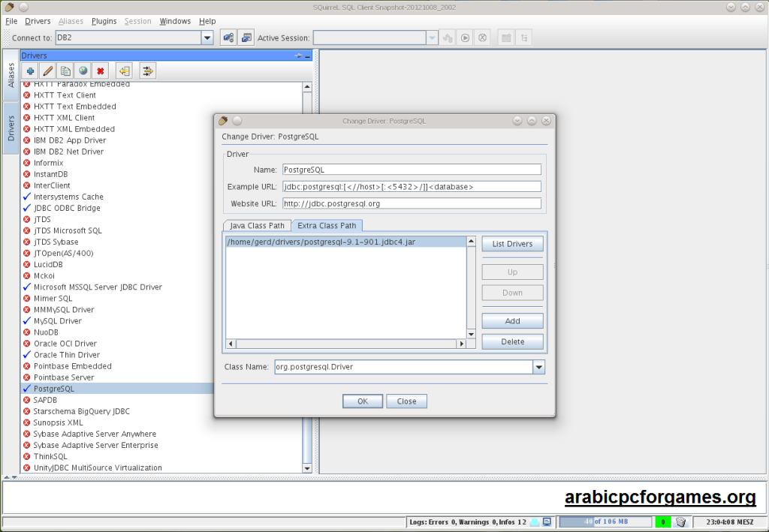Click the pin icon on Drivers panel header

[298, 56]
